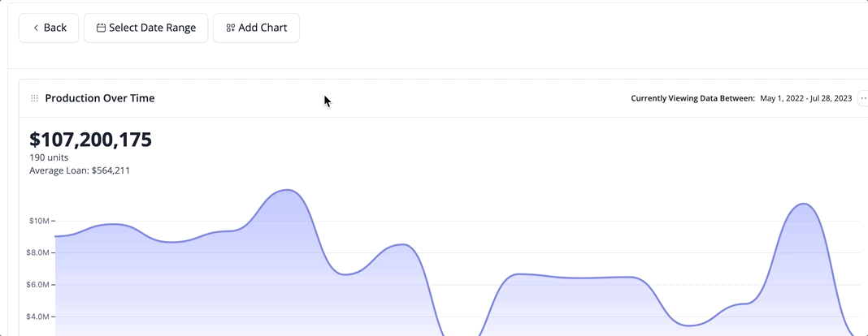Click the calendar icon beside Select Date Range
This screenshot has height=336, width=868.
point(101,28)
